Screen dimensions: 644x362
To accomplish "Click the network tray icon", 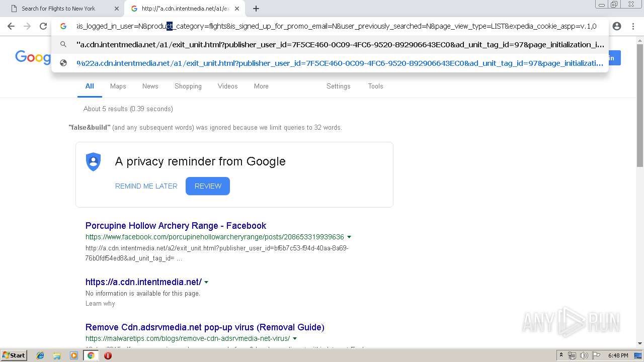I will pyautogui.click(x=572, y=355).
